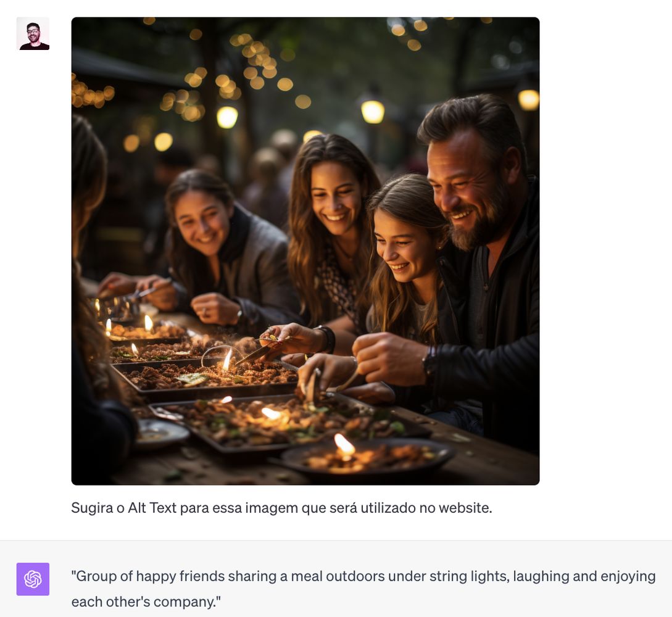Click the candle flame on the front round plate
Viewport: 672px width, 617px height.
click(x=344, y=444)
